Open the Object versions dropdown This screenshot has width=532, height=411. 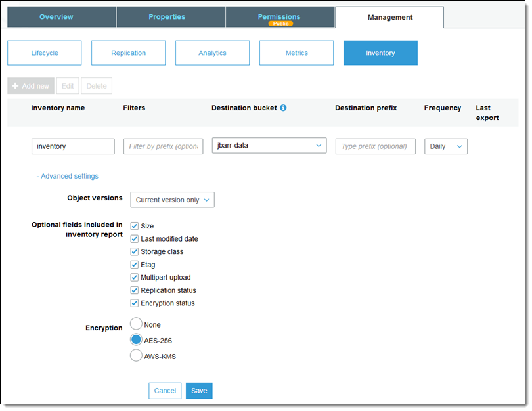[172, 200]
